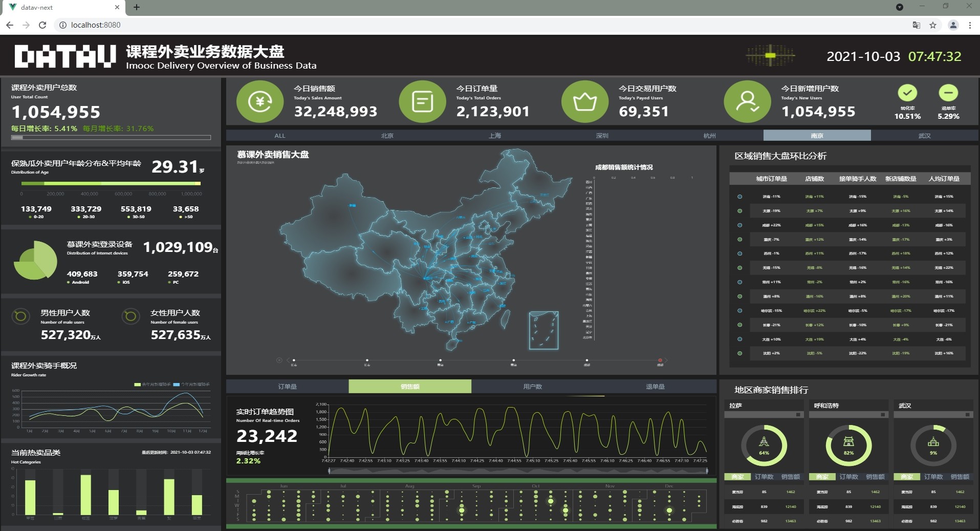
Task: Click the ring icon beside 男性用户人数
Action: (20, 316)
